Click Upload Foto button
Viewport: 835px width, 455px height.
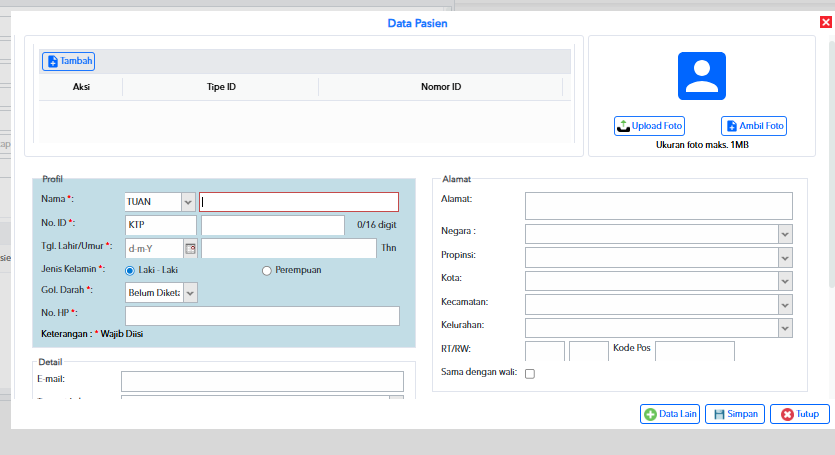[x=649, y=126]
